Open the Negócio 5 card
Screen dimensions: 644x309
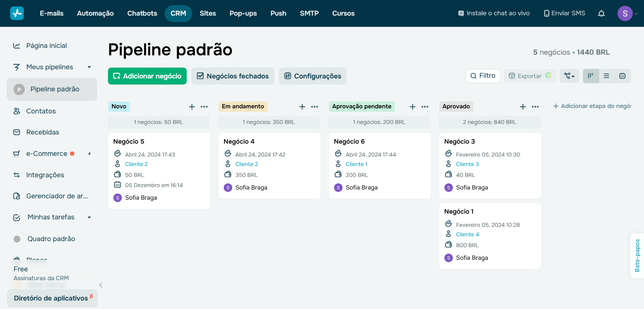point(159,171)
